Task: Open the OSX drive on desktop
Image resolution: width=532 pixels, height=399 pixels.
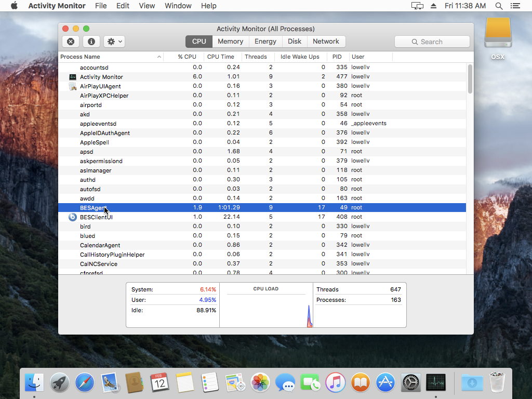Action: (x=498, y=38)
